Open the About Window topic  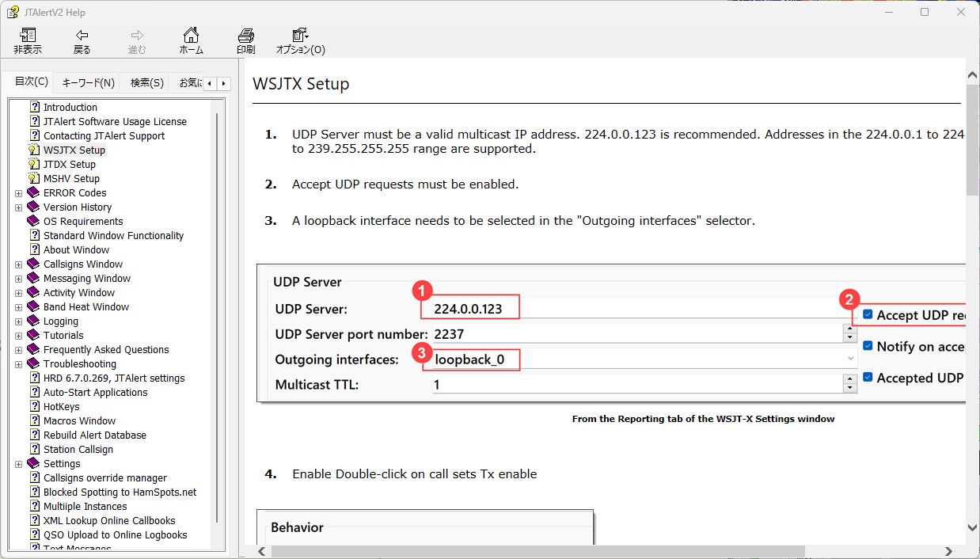pos(76,249)
